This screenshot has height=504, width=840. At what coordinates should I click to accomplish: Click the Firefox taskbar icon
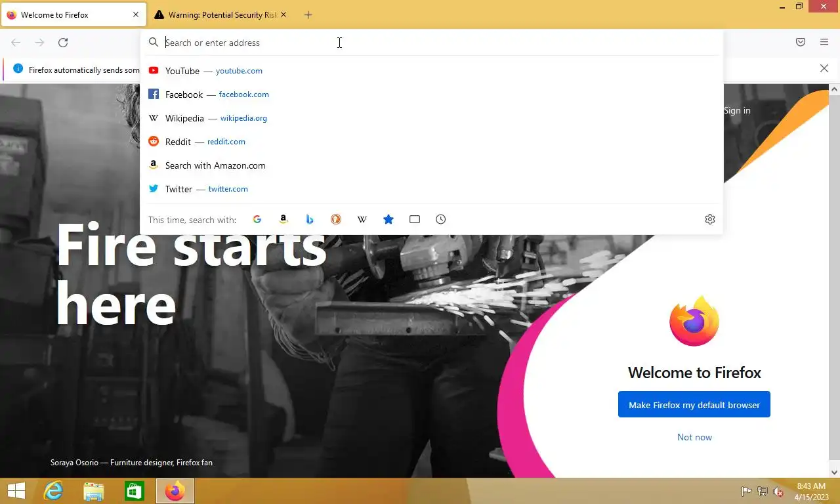(175, 491)
